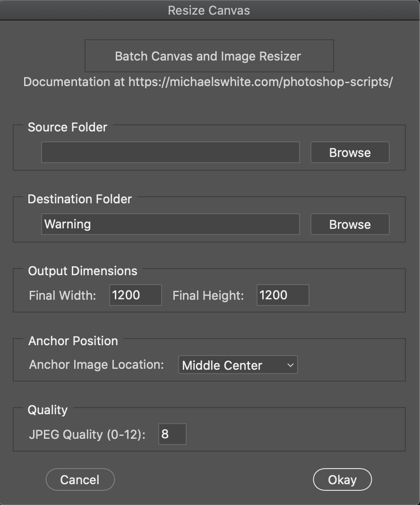Click the Source Folder path input field

pos(171,152)
